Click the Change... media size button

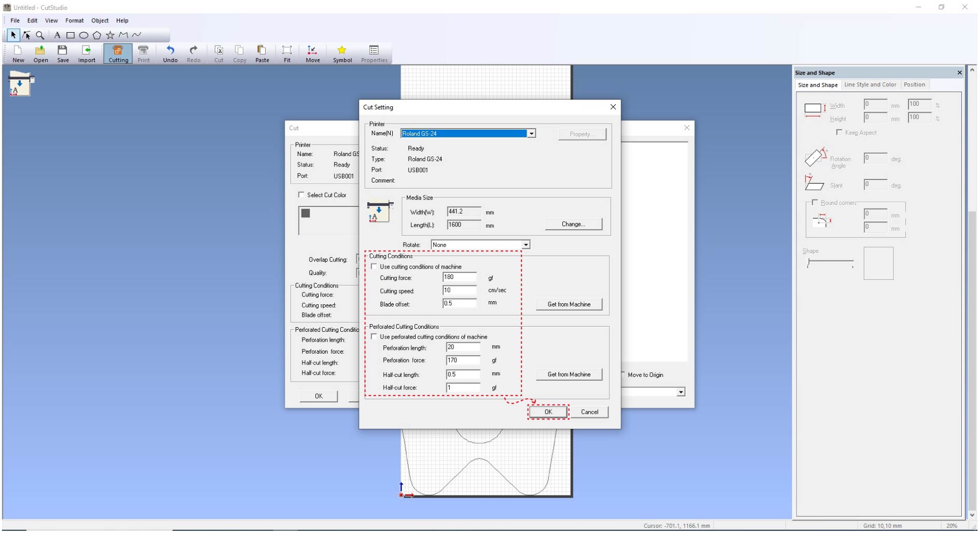coord(573,225)
